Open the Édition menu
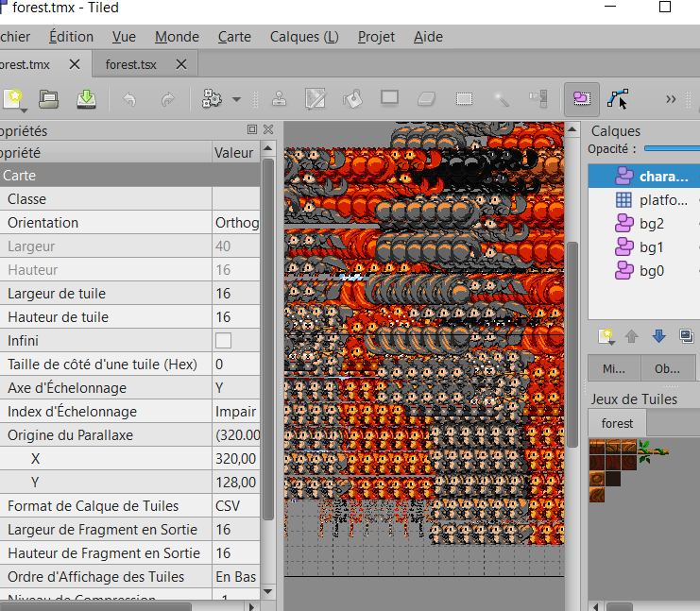This screenshot has width=700, height=611. [72, 37]
